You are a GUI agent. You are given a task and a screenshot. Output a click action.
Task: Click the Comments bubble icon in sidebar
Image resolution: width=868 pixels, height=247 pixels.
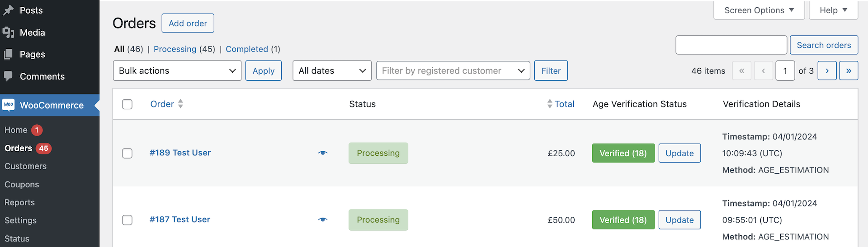tap(8, 76)
